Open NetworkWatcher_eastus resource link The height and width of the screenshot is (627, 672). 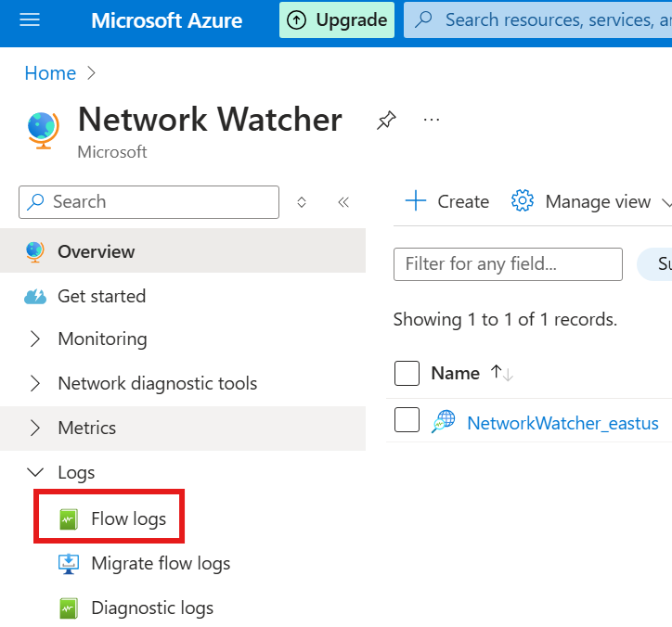pyautogui.click(x=562, y=424)
